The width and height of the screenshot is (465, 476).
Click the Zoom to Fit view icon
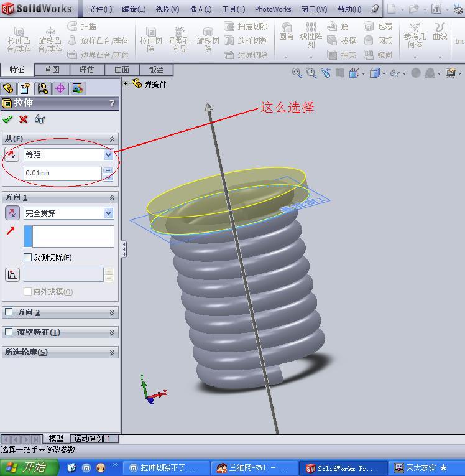click(x=297, y=73)
